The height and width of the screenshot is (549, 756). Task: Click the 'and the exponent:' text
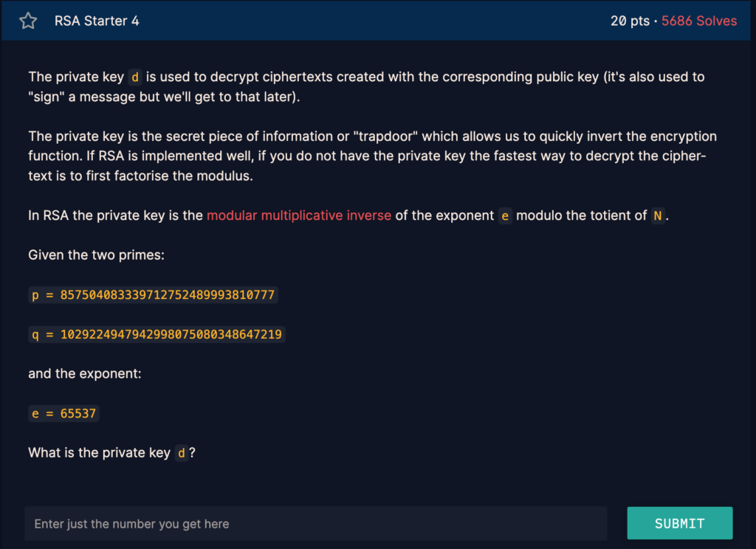[x=84, y=373]
